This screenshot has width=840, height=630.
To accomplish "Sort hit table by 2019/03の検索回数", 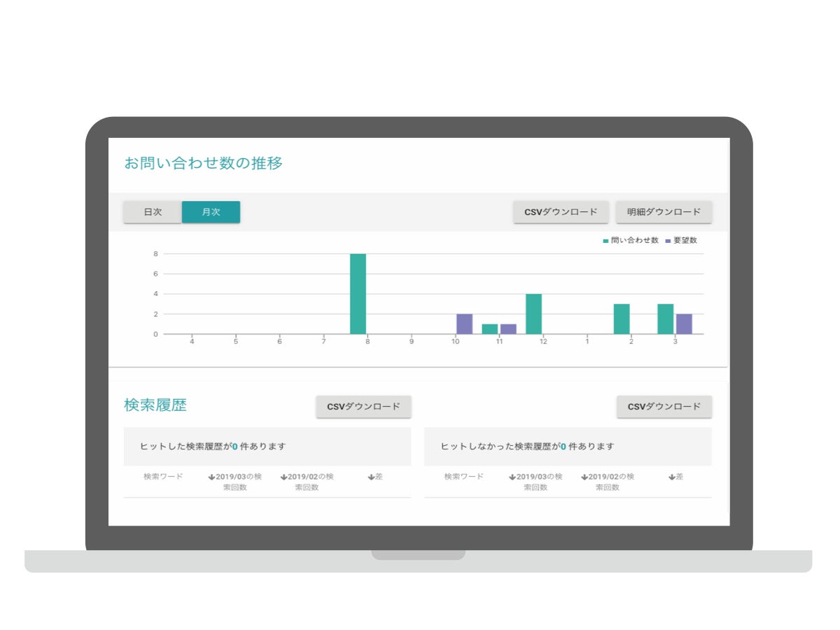I will [x=234, y=482].
